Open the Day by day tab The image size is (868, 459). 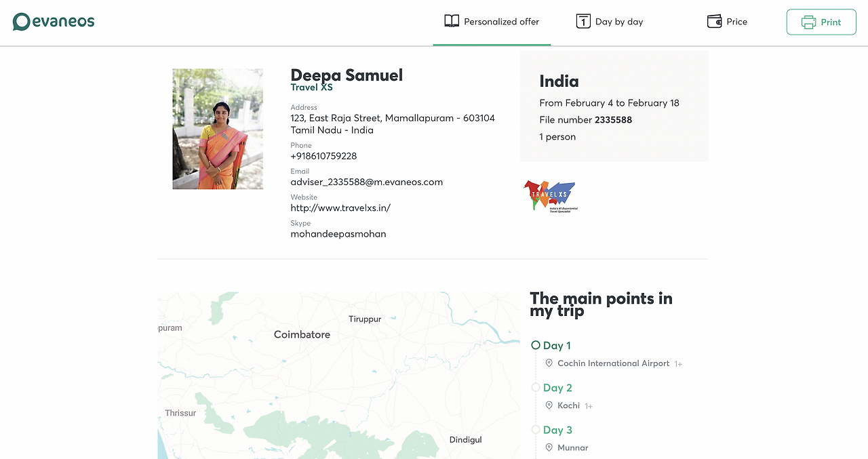[x=610, y=22]
